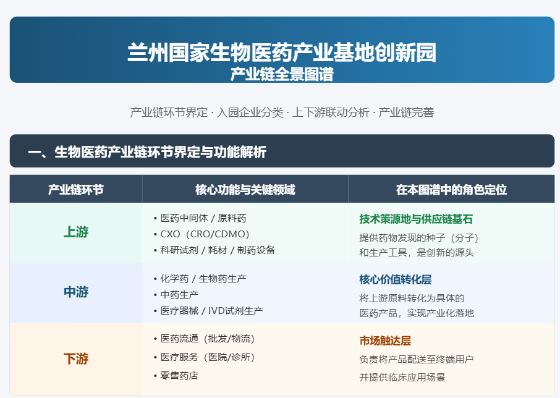
Task: Select the 上游 row label
Action: (76, 232)
